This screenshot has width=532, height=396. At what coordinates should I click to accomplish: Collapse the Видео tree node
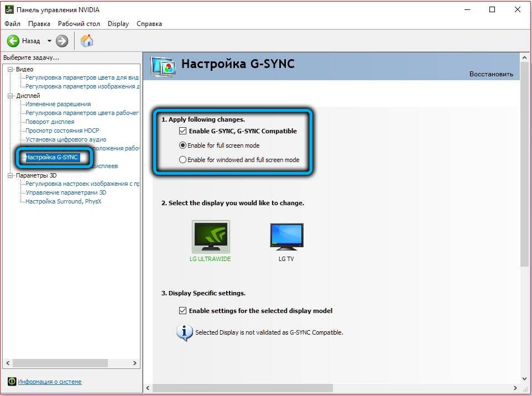(11, 69)
